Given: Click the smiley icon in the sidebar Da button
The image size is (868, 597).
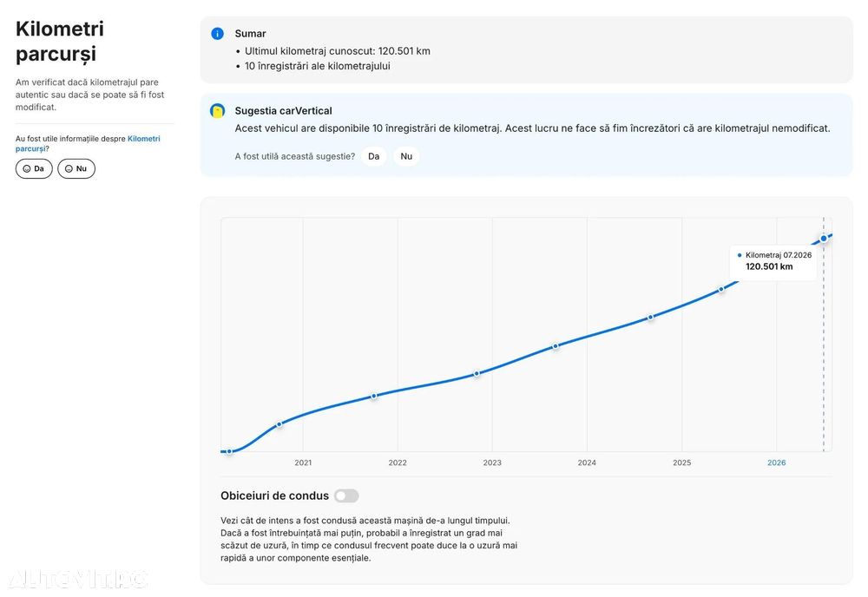Looking at the screenshot, I should click(27, 168).
